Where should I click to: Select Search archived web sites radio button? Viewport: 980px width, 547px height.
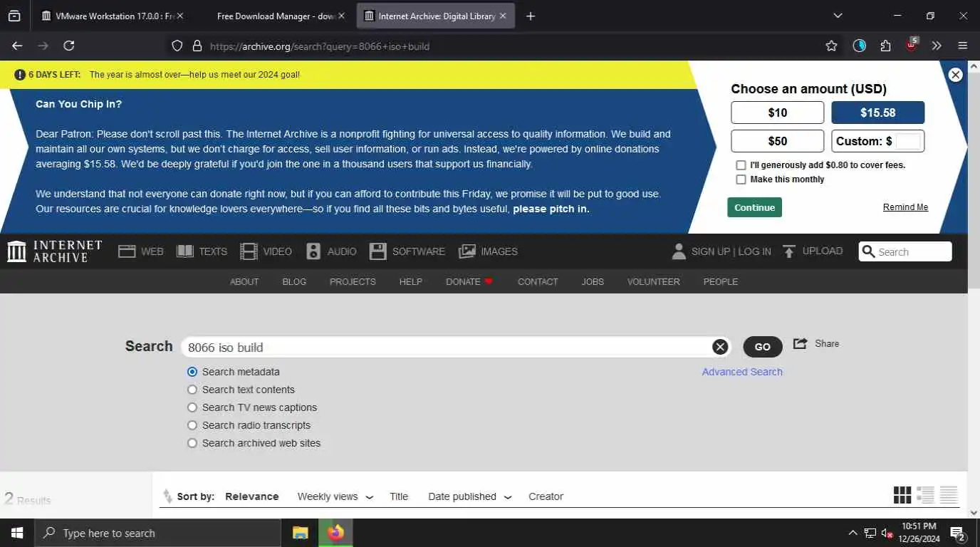pyautogui.click(x=192, y=443)
